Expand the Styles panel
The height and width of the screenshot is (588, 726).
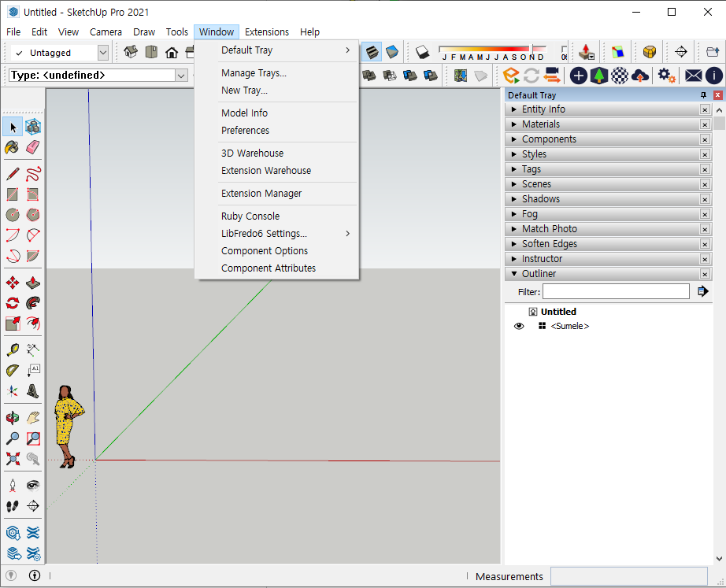coord(514,154)
